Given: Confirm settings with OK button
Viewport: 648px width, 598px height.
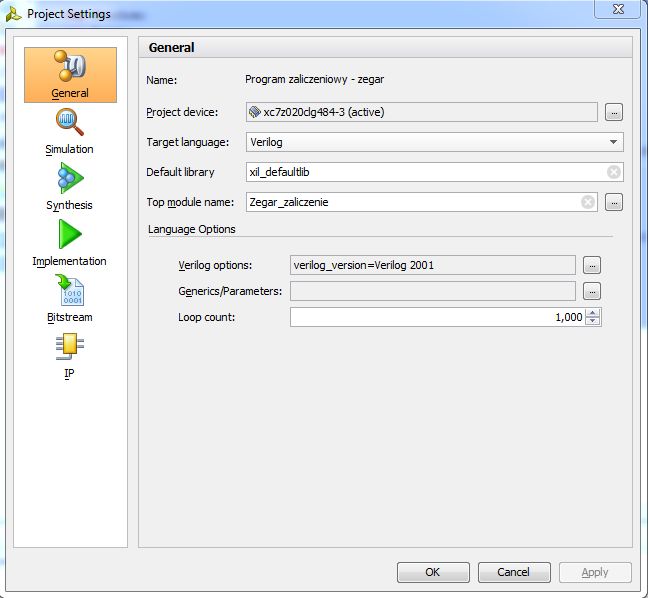Looking at the screenshot, I should pos(433,572).
